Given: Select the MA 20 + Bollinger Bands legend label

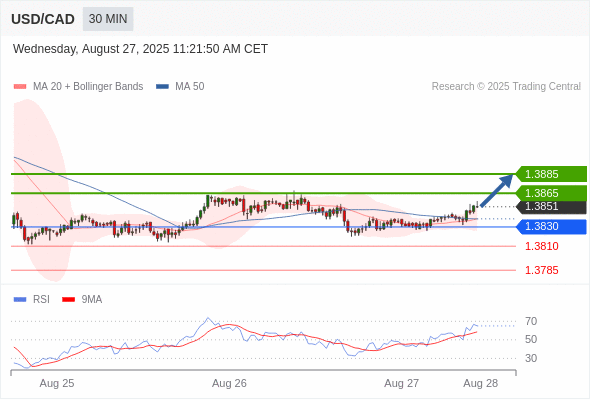Looking at the screenshot, I should (88, 87).
